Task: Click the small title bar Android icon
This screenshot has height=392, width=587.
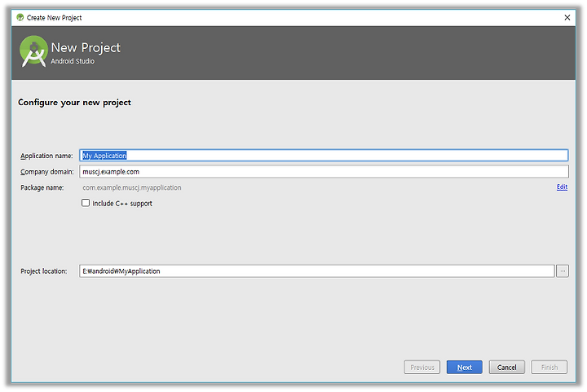Action: 20,17
